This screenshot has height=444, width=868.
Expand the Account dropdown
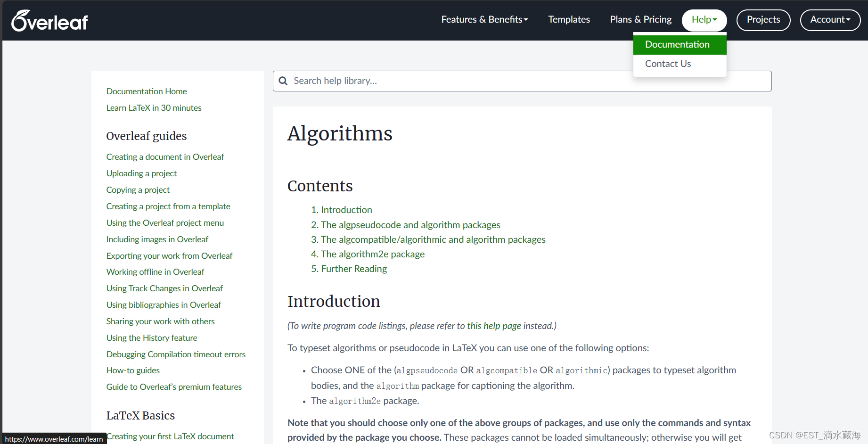coord(830,20)
